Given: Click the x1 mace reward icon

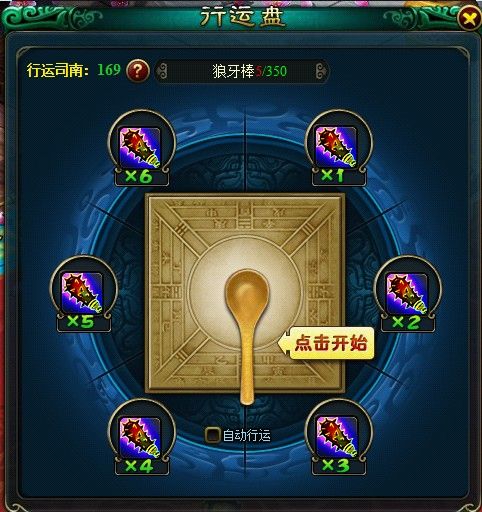Looking at the screenshot, I should coord(336,146).
